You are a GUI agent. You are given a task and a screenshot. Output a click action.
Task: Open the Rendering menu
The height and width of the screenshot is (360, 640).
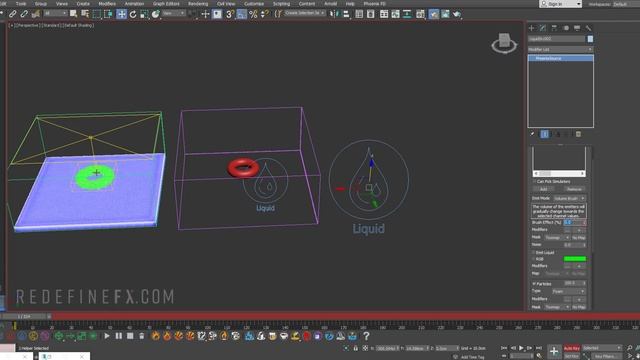point(198,4)
